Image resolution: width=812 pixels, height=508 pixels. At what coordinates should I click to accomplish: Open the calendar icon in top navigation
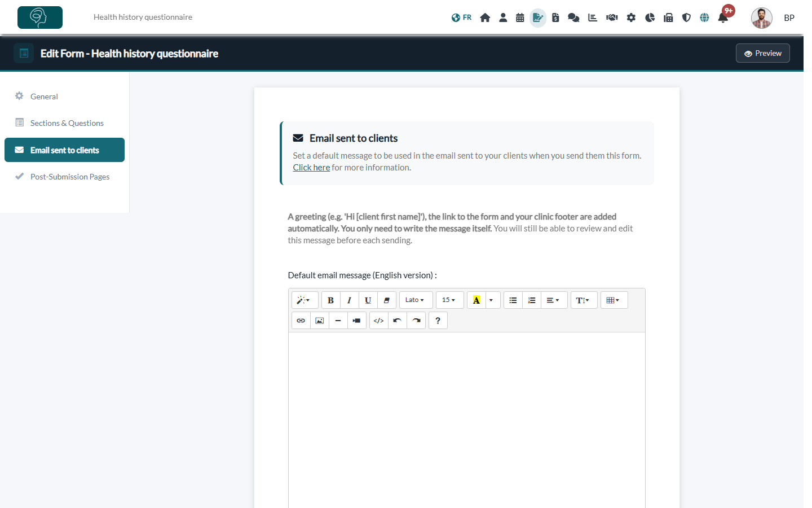[x=520, y=17]
